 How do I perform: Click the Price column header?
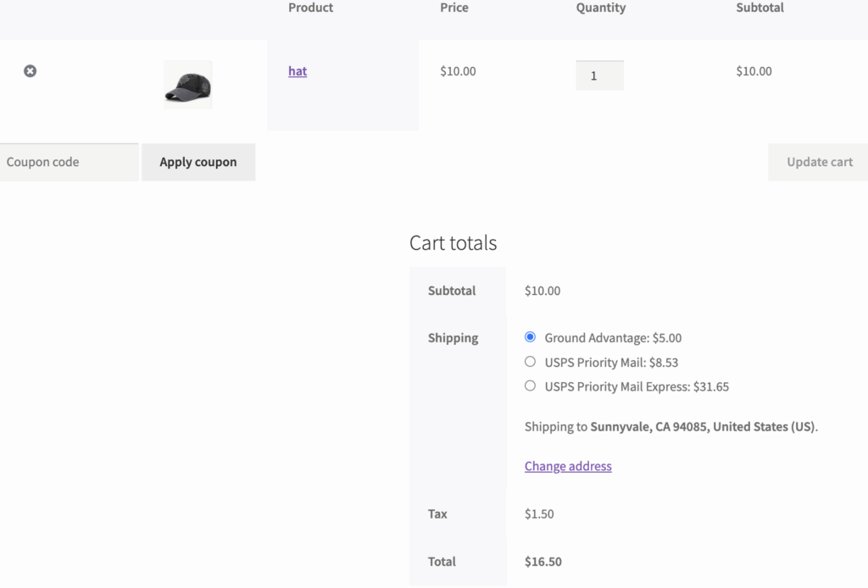(x=454, y=8)
